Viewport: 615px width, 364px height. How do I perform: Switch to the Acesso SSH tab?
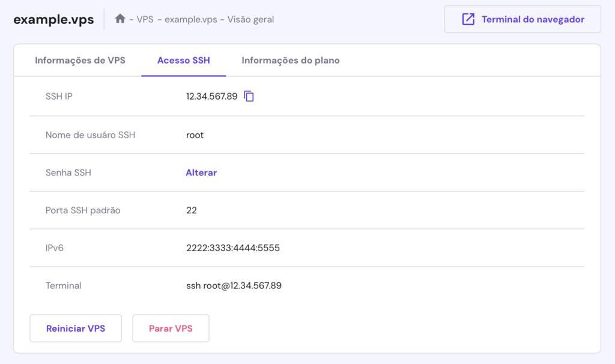[x=183, y=60]
